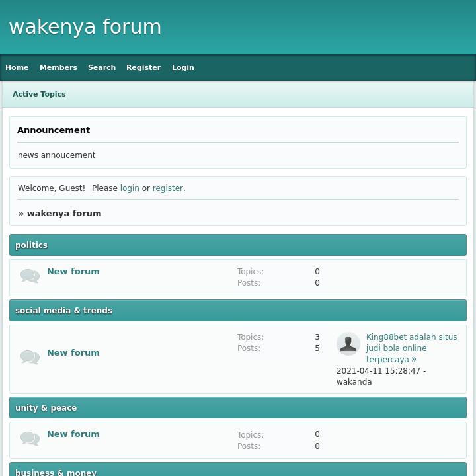The width and height of the screenshot is (476, 476).
Task: Click the forum bubble icon under politics
Action: (30, 276)
